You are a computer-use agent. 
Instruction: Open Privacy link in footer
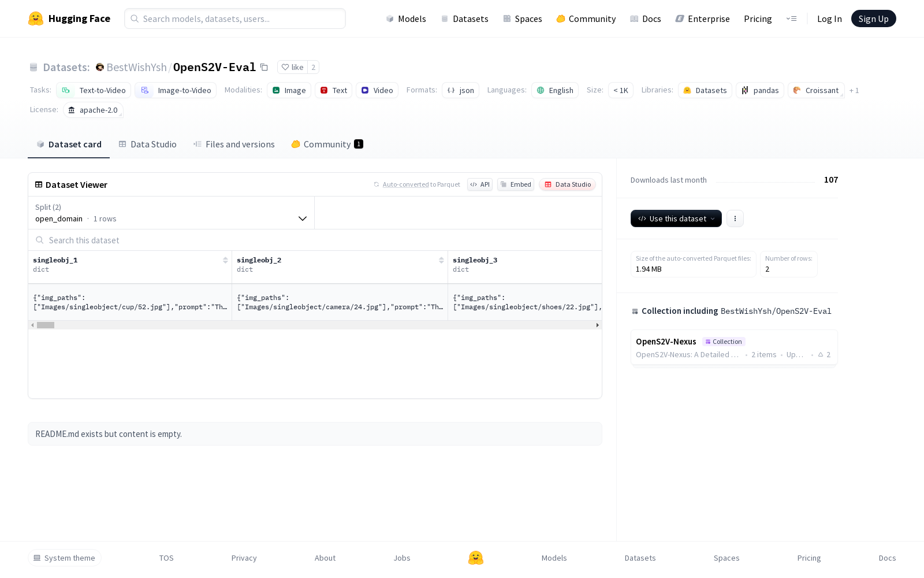pyautogui.click(x=244, y=558)
